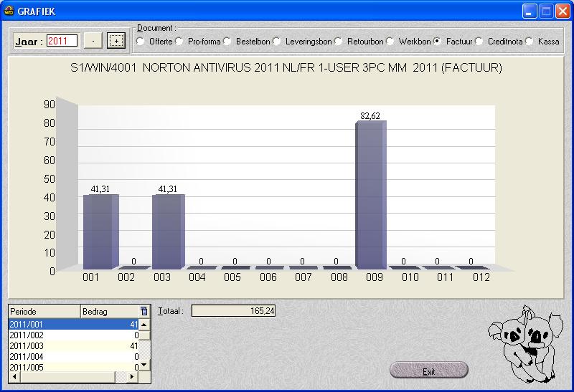The image size is (574, 392).
Task: Select the 2011/003 row
Action: pyautogui.click(x=74, y=346)
